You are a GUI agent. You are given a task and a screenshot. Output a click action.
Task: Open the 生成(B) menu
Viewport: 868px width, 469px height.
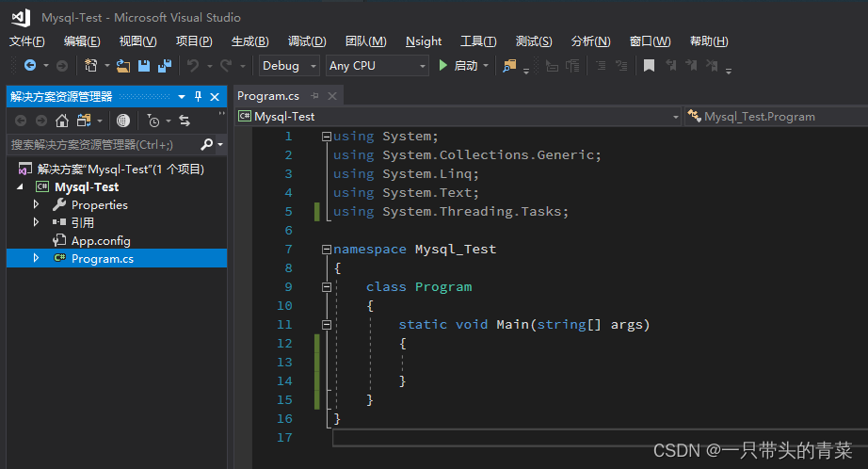[x=249, y=41]
